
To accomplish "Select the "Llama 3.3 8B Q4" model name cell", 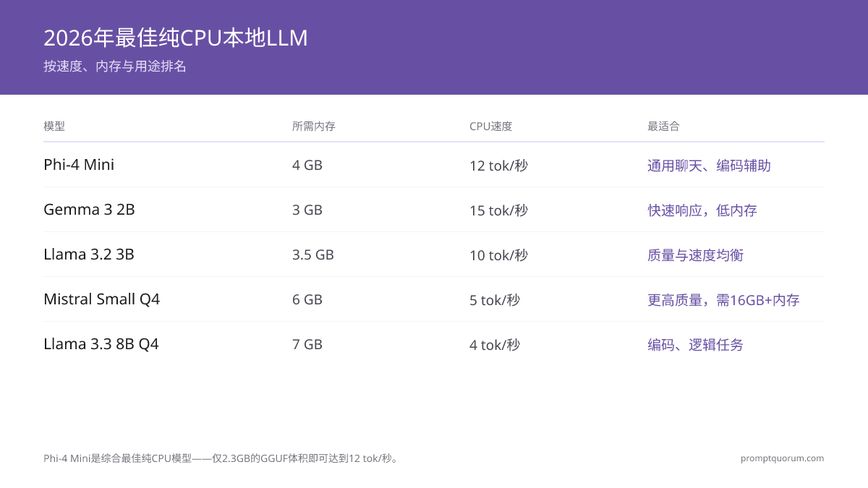I will click(101, 344).
